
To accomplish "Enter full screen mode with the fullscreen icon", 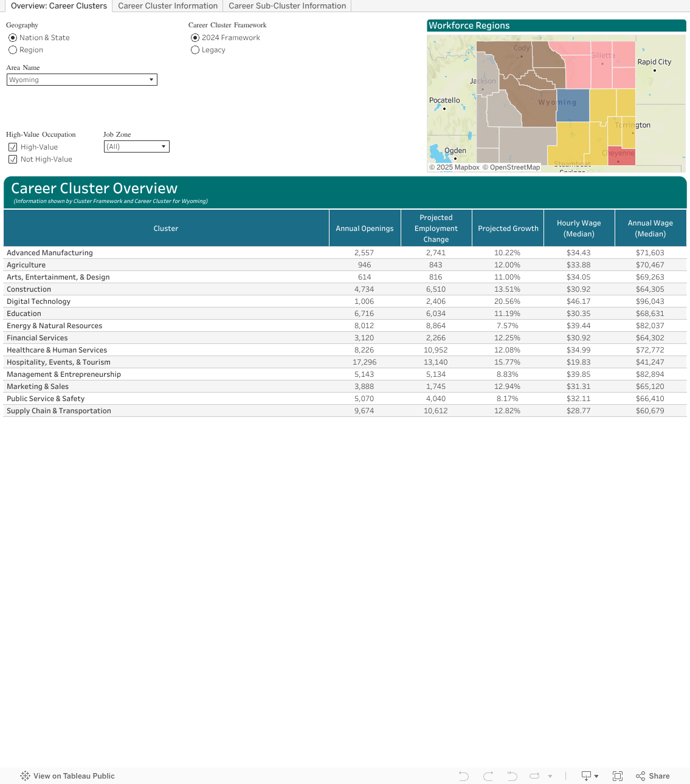I will [618, 776].
